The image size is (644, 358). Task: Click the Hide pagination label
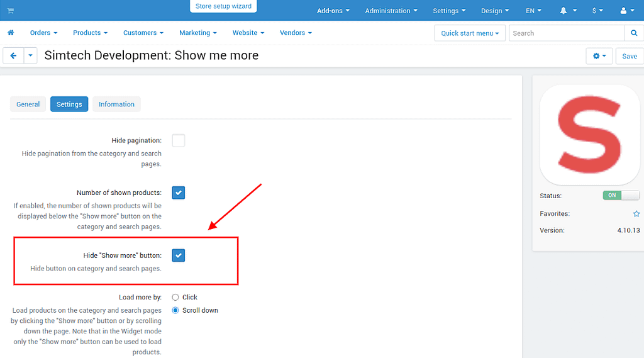coord(136,140)
